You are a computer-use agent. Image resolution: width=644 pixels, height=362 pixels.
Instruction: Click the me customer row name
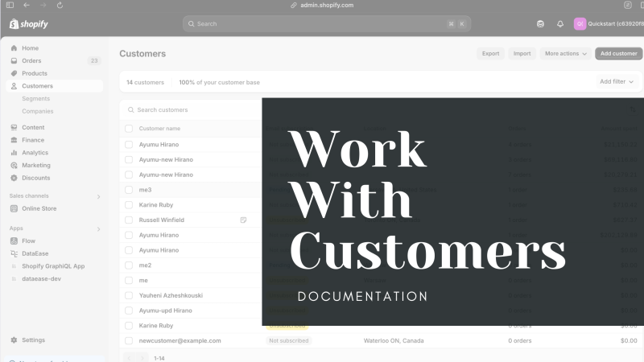coord(143,280)
